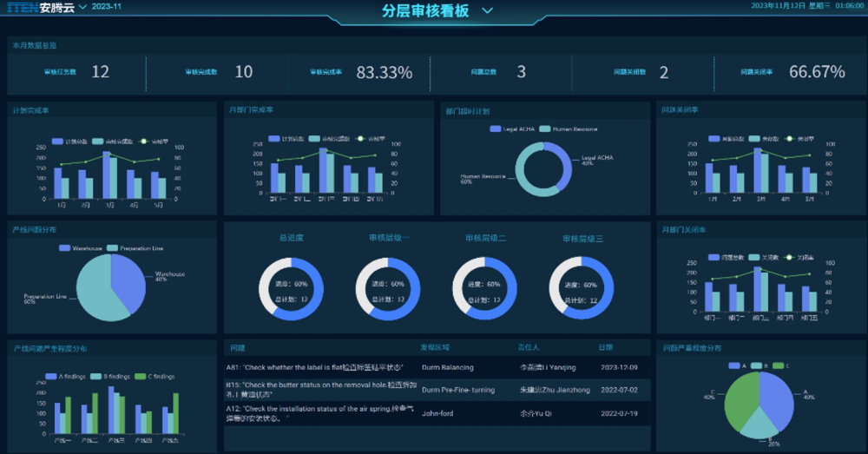Open the 2023-11 month selector
This screenshot has height=454, width=868.
106,7
